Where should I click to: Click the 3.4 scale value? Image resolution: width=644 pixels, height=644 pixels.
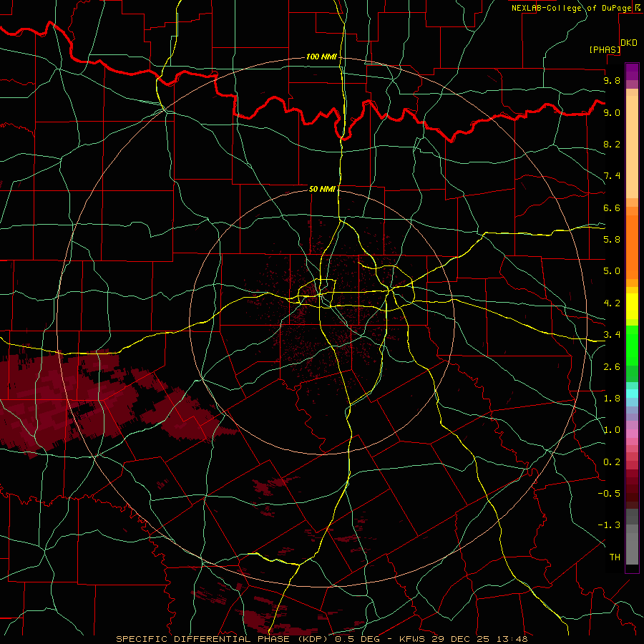pyautogui.click(x=612, y=335)
